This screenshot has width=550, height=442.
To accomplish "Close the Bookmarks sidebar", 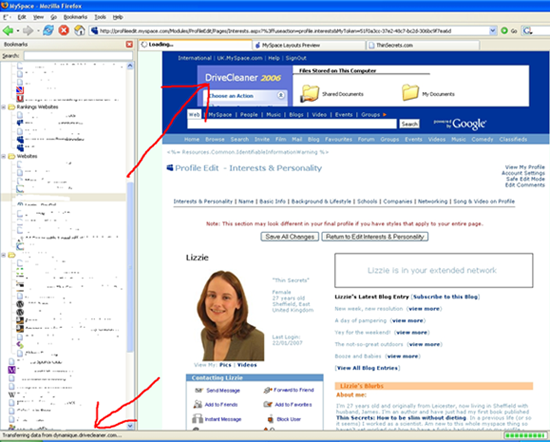I will 129,44.
